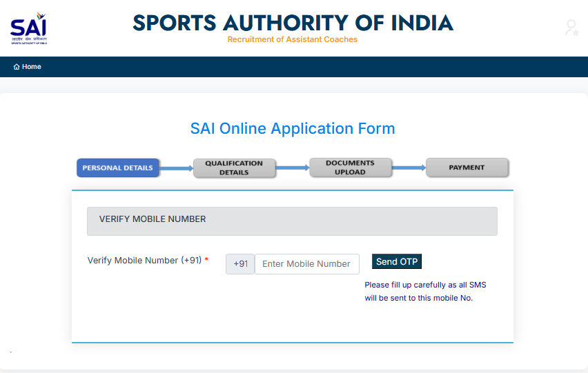The image size is (588, 373).
Task: Click the Verify Mobile Number (+91) label
Action: pyautogui.click(x=148, y=261)
